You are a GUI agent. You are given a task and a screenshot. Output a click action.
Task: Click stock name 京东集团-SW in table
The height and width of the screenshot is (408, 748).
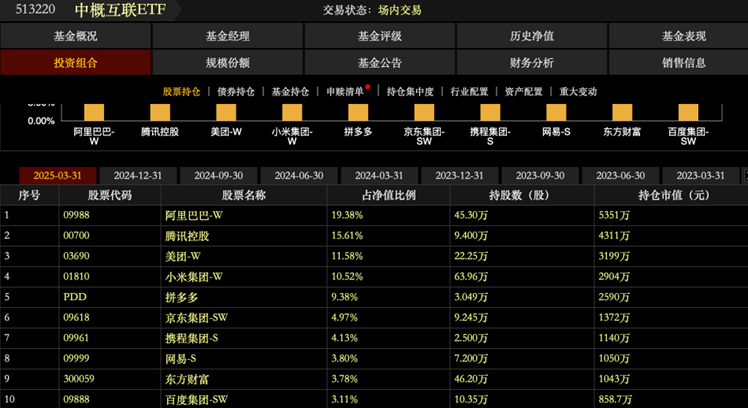pyautogui.click(x=197, y=318)
